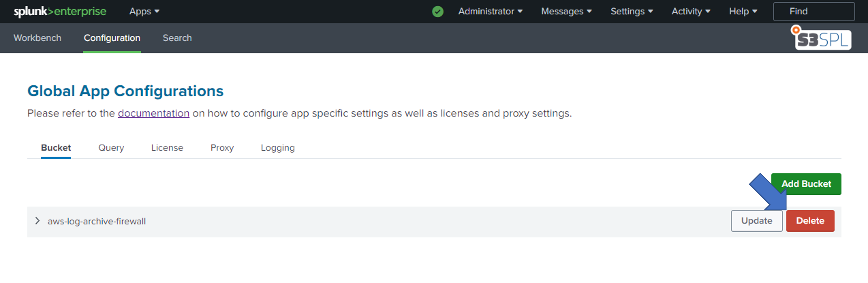Open the Help dropdown menu

[743, 12]
